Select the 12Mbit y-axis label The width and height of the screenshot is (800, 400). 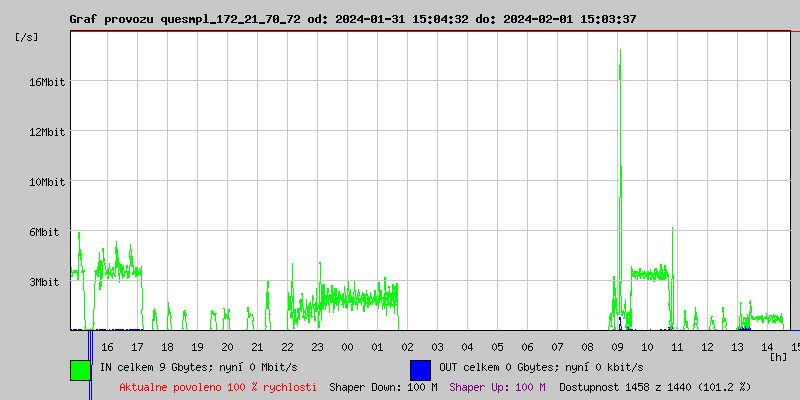(x=47, y=132)
